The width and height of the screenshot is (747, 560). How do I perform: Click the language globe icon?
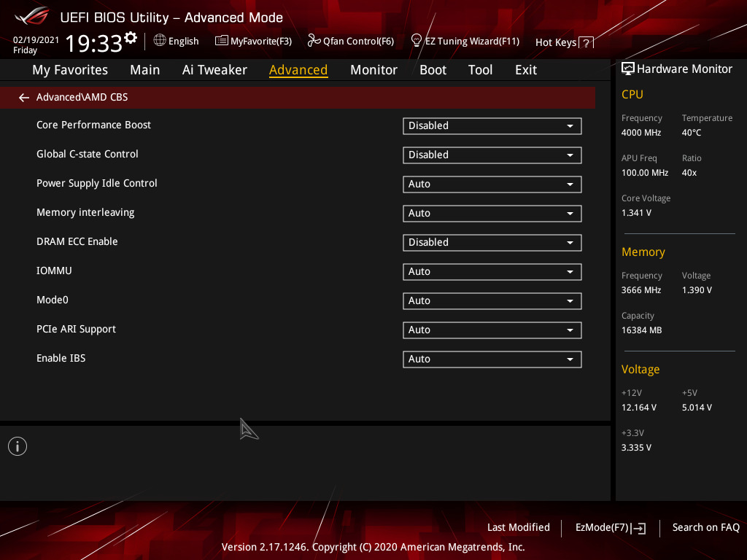pyautogui.click(x=160, y=41)
